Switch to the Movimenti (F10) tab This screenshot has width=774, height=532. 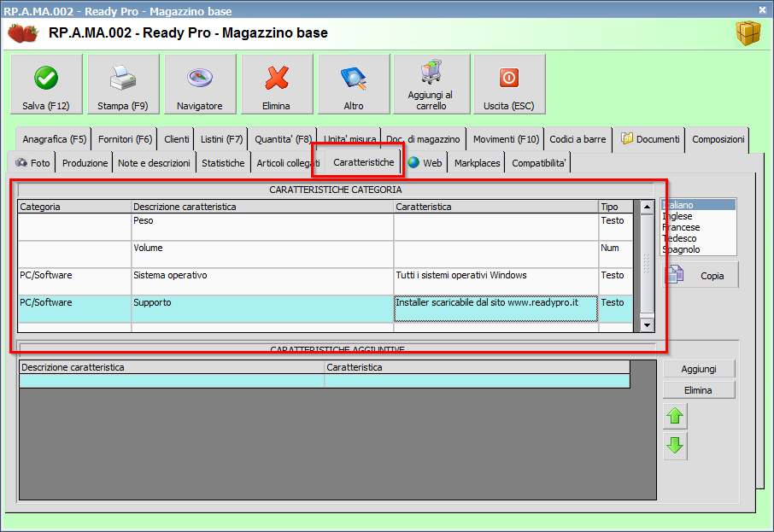tap(506, 140)
